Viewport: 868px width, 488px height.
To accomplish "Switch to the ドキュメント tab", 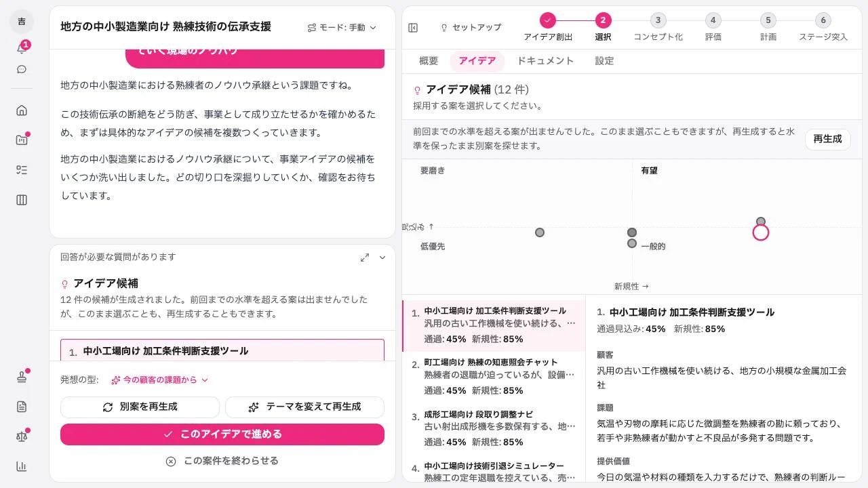I will 545,61.
